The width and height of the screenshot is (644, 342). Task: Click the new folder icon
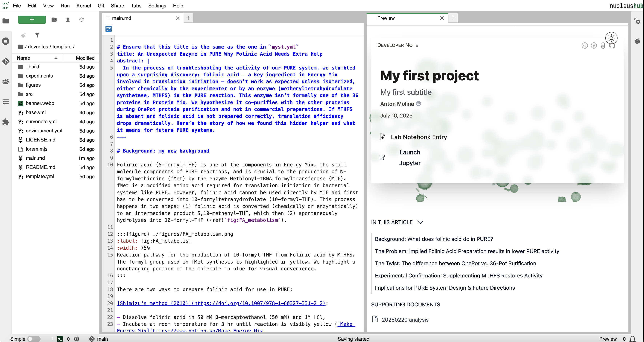(54, 19)
